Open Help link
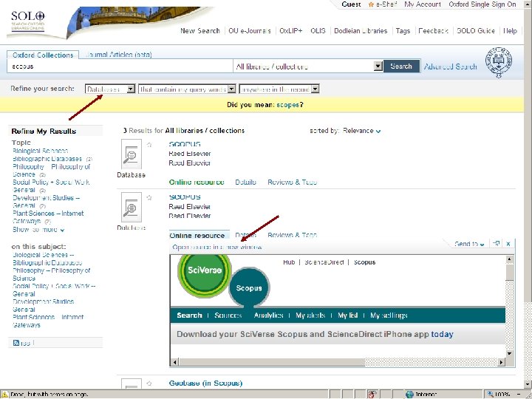 click(510, 31)
